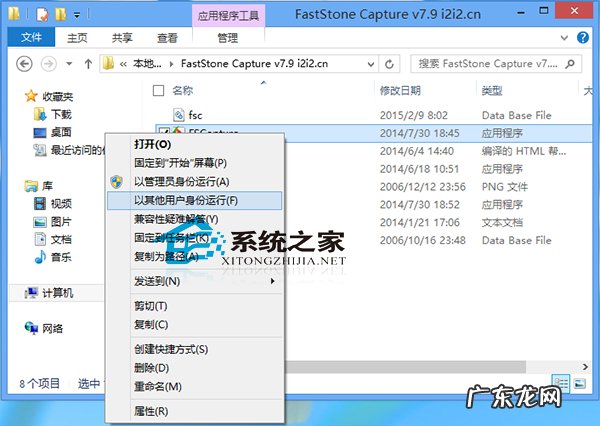Open the Share ribbon tab

click(x=122, y=38)
